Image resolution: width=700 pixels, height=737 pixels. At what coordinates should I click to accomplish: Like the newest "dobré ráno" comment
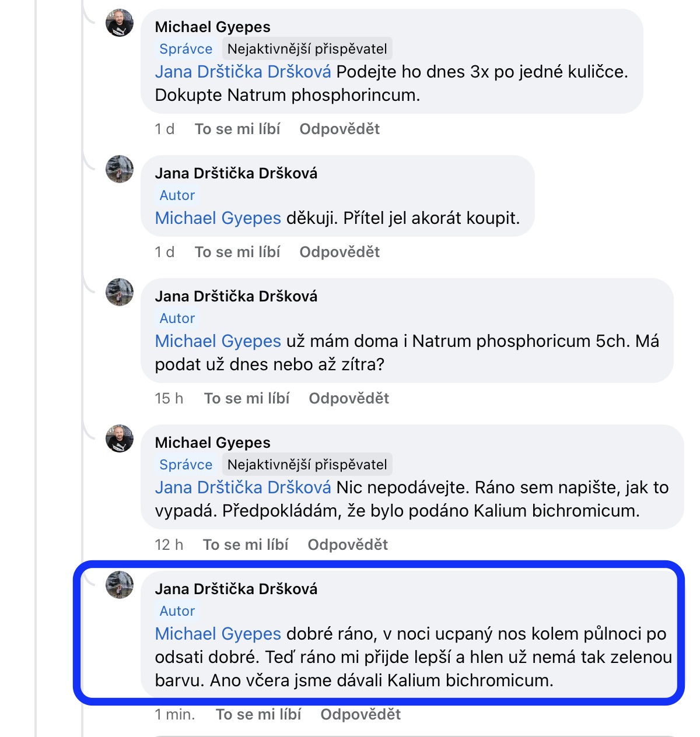coord(258,714)
